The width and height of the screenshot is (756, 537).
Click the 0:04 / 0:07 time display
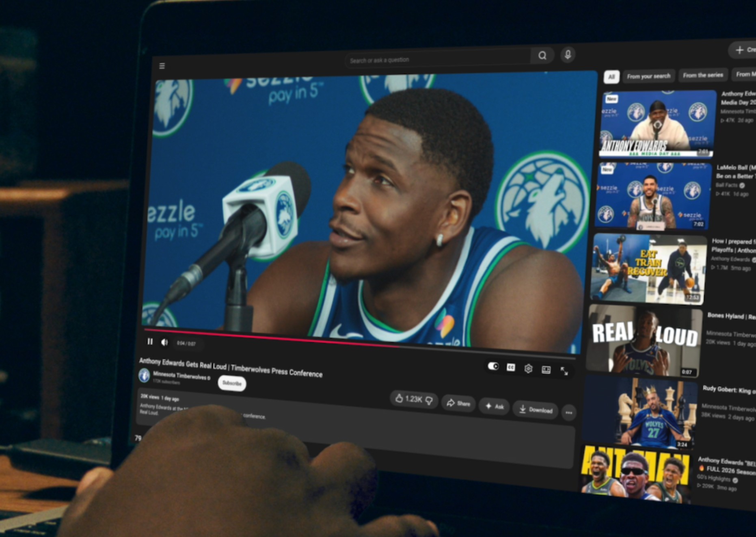186,344
